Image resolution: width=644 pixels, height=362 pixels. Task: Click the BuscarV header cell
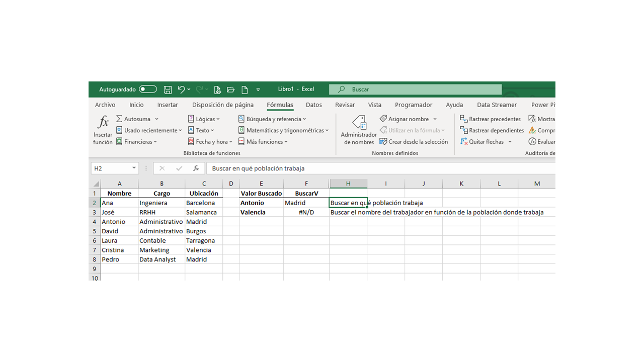point(306,193)
